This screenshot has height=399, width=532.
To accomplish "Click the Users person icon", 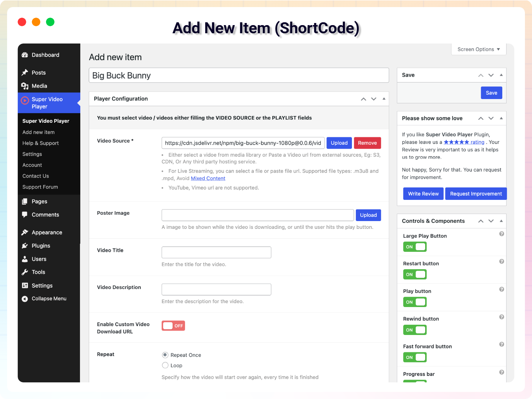I will click(x=25, y=259).
